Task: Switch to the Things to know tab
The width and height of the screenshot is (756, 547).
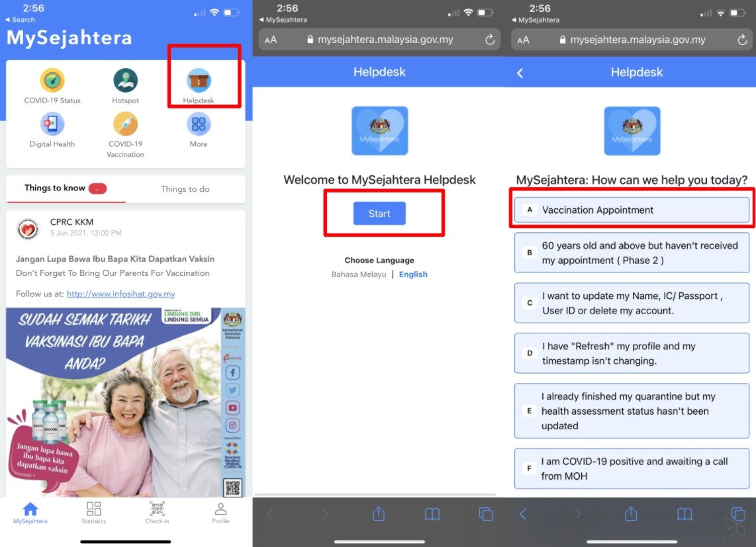Action: [x=66, y=189]
